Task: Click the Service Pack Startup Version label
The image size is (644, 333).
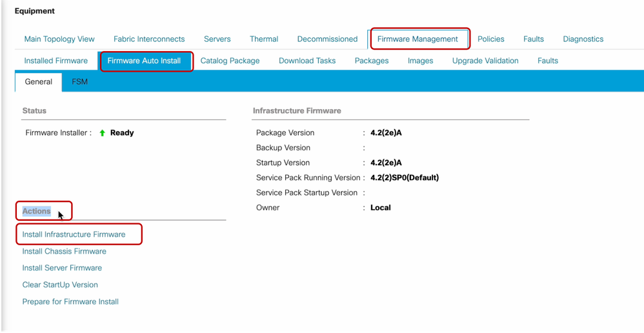Action: (x=307, y=192)
